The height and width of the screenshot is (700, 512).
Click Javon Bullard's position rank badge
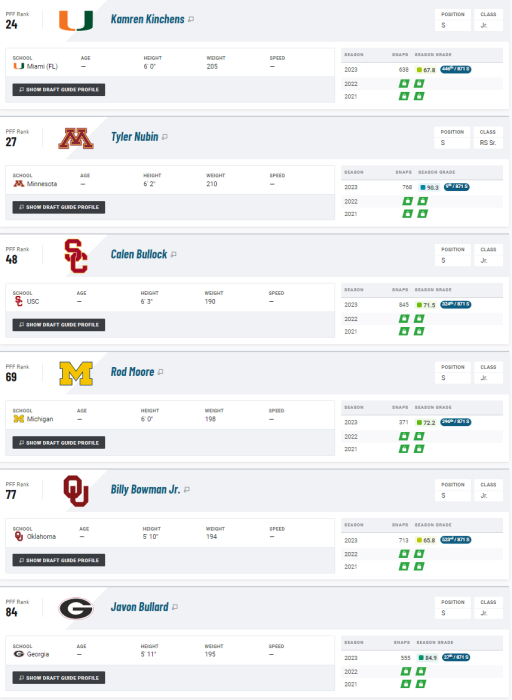[x=456, y=657]
